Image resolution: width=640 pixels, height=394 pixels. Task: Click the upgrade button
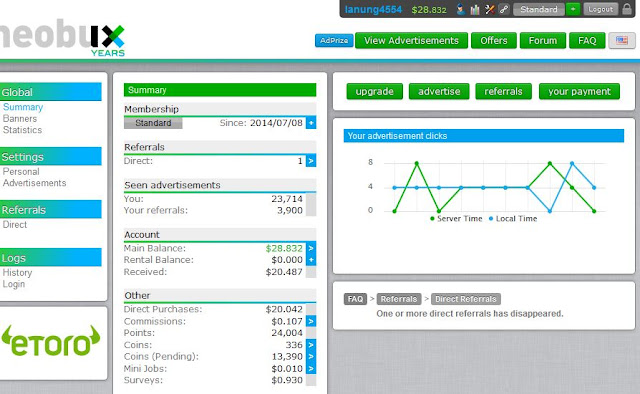click(x=375, y=91)
